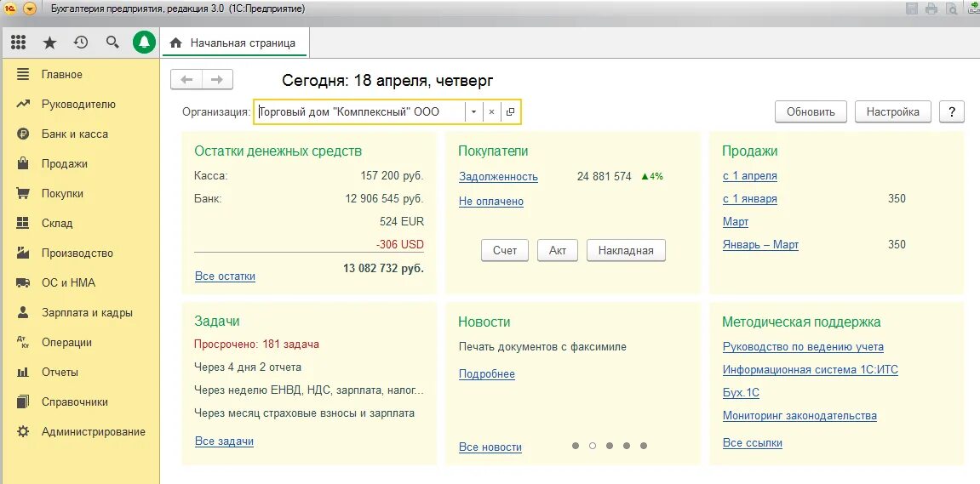Screen dimensions: 980x484
Task: Expand the Организация dropdown arrow
Action: [473, 111]
